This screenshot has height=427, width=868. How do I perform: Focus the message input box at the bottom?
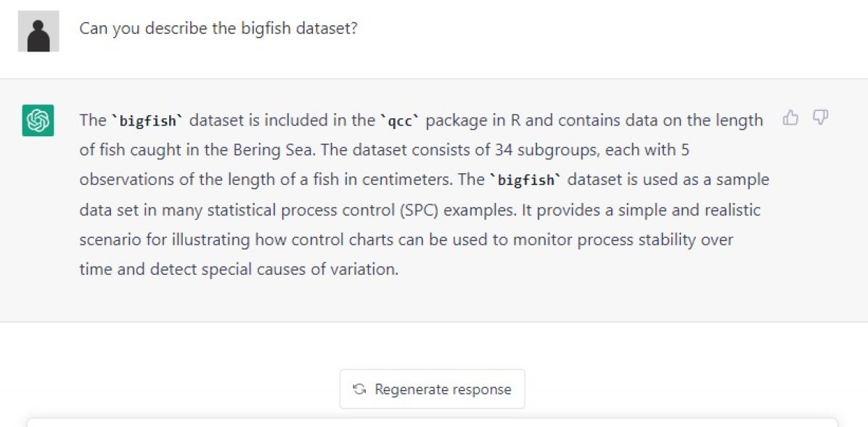[433, 422]
